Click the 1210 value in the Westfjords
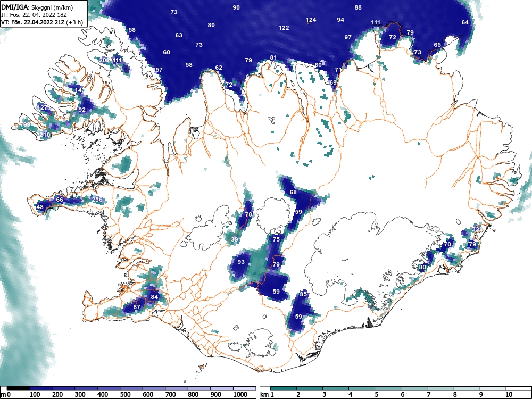 (x=44, y=135)
